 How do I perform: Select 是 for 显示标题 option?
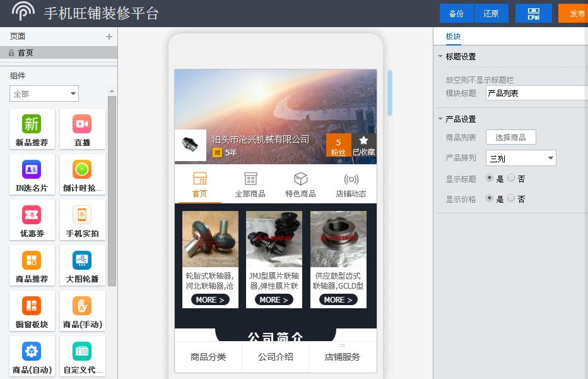(x=490, y=179)
